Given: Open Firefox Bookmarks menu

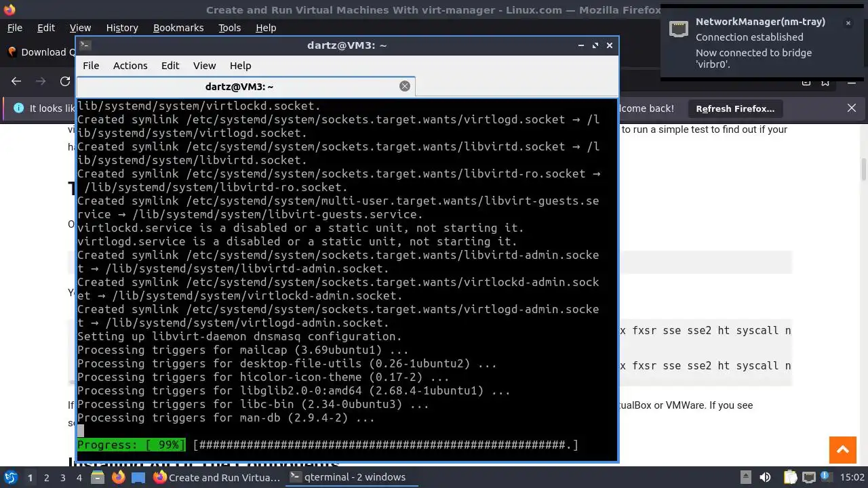Looking at the screenshot, I should coord(178,28).
